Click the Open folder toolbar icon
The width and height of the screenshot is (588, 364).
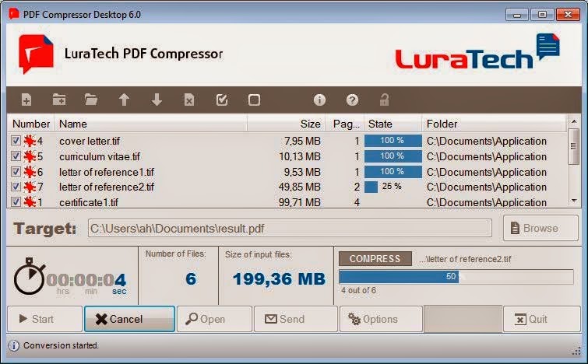[91, 100]
